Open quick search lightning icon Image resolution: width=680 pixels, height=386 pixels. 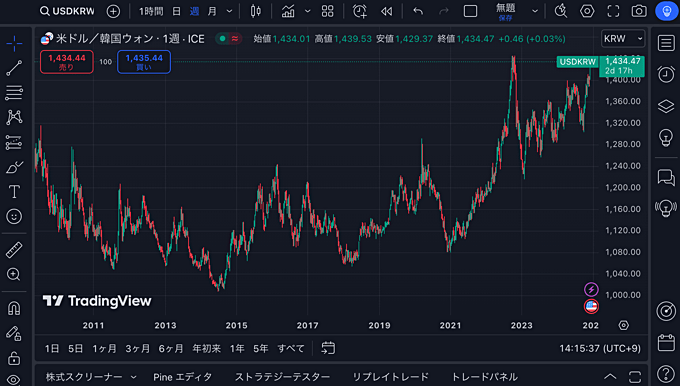[x=561, y=11]
